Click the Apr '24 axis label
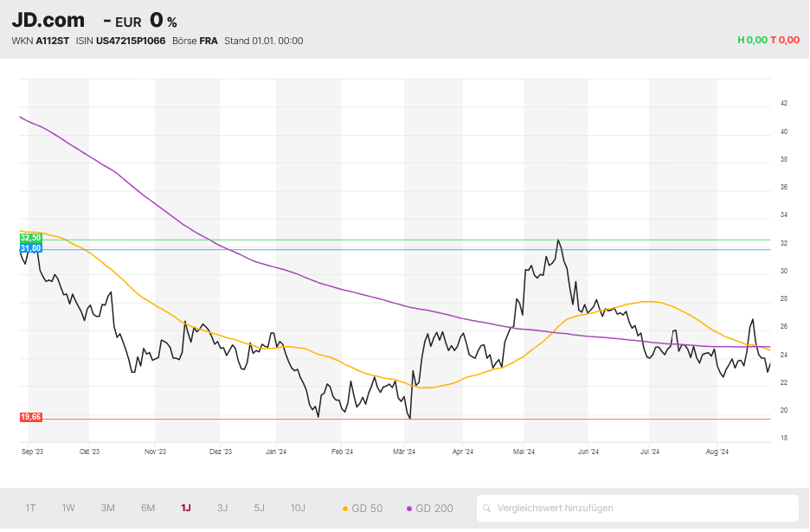The image size is (810, 532). pyautogui.click(x=462, y=452)
